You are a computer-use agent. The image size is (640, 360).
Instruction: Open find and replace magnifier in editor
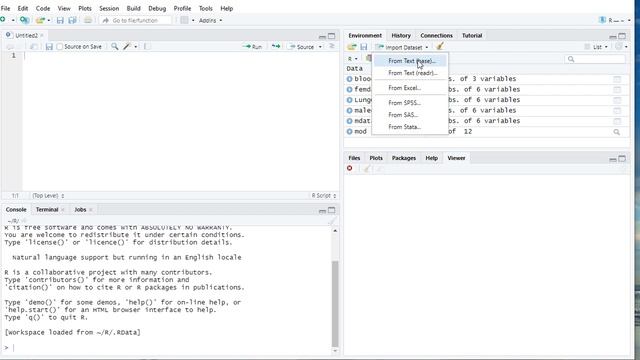[x=115, y=47]
